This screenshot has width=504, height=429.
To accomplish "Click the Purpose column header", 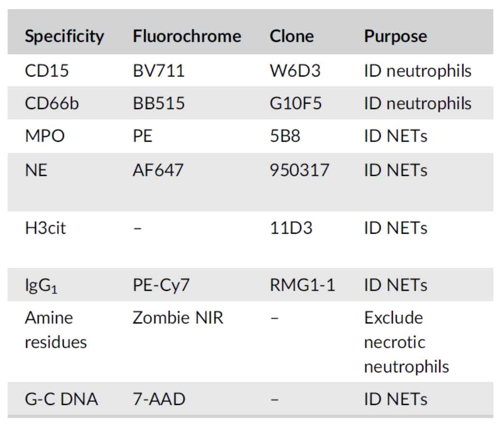I will 396,36.
